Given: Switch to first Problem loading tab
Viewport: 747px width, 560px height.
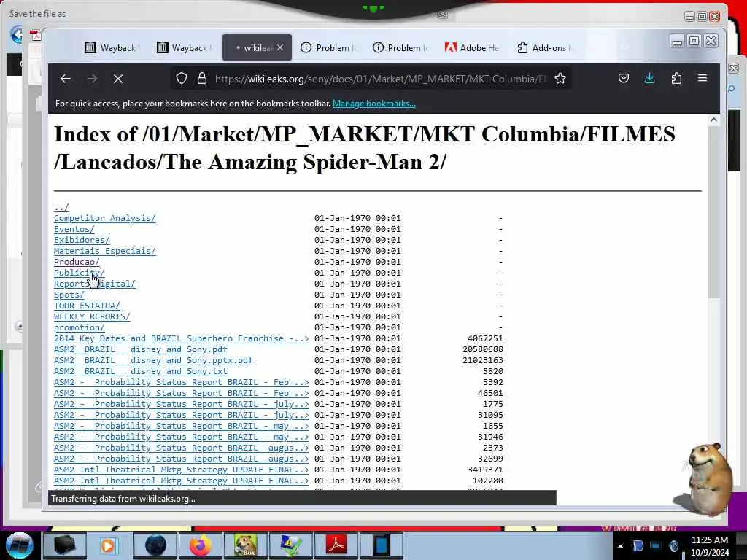Looking at the screenshot, I should pyautogui.click(x=329, y=47).
